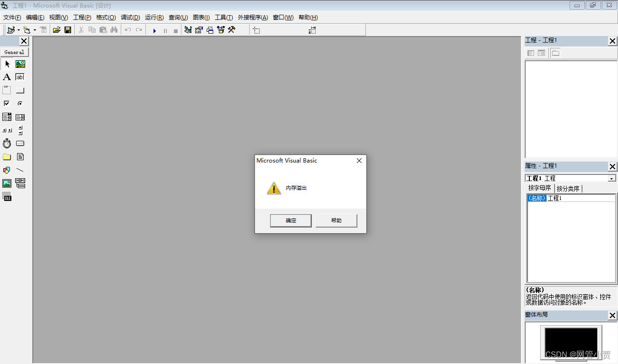Click the End stop icon in the toolbar

click(176, 30)
